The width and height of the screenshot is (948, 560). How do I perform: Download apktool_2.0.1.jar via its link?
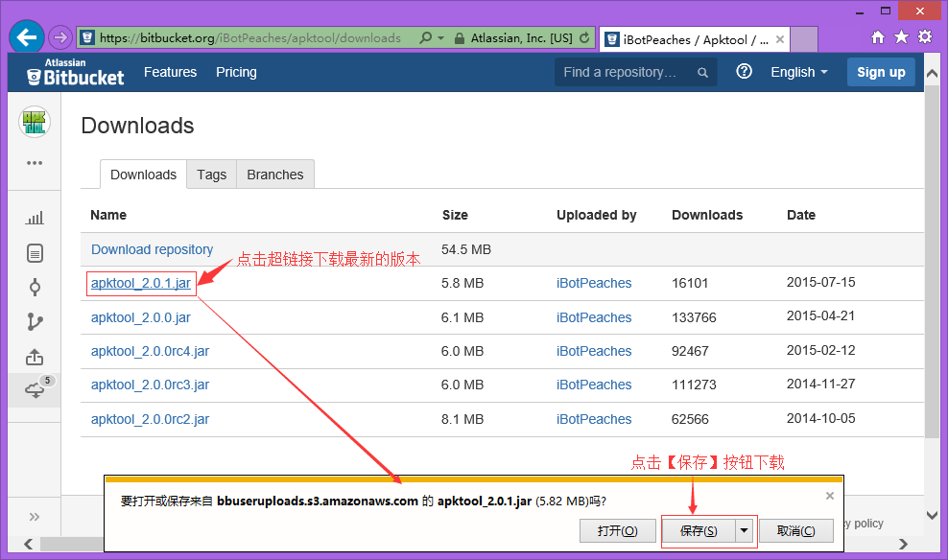pos(141,283)
